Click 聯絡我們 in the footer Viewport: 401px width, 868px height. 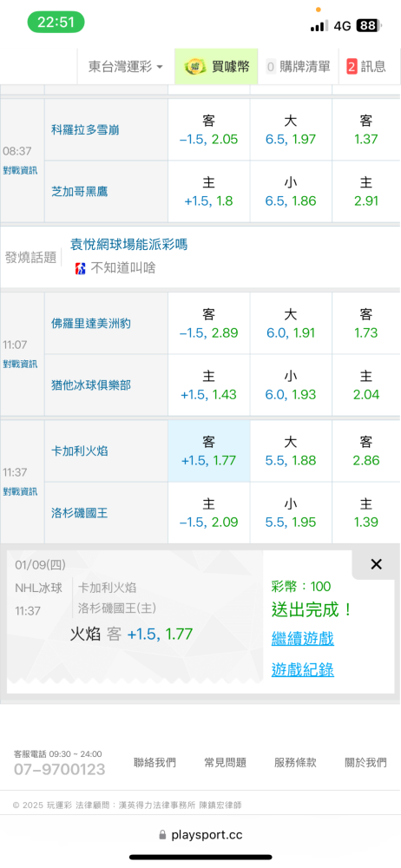point(155,763)
